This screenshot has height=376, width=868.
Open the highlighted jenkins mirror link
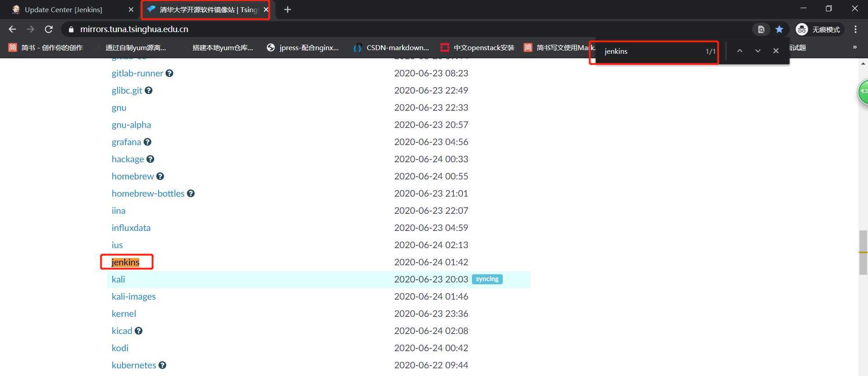[x=126, y=262]
